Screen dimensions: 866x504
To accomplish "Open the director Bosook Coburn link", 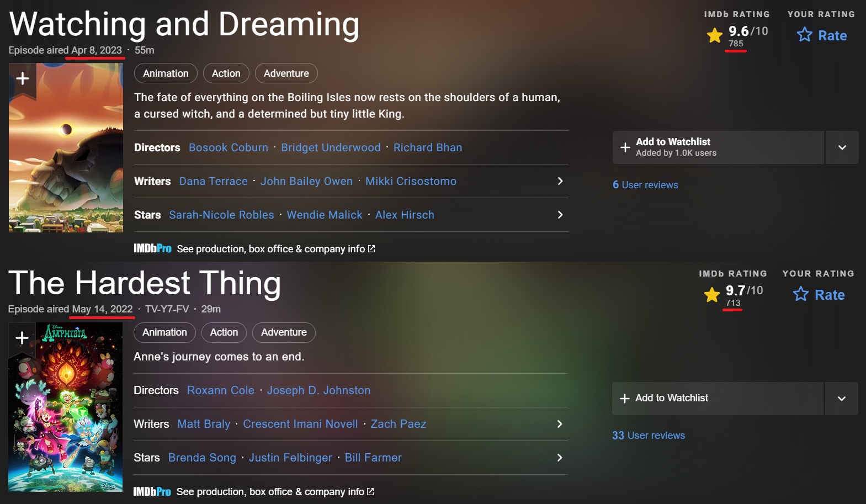I will (229, 147).
